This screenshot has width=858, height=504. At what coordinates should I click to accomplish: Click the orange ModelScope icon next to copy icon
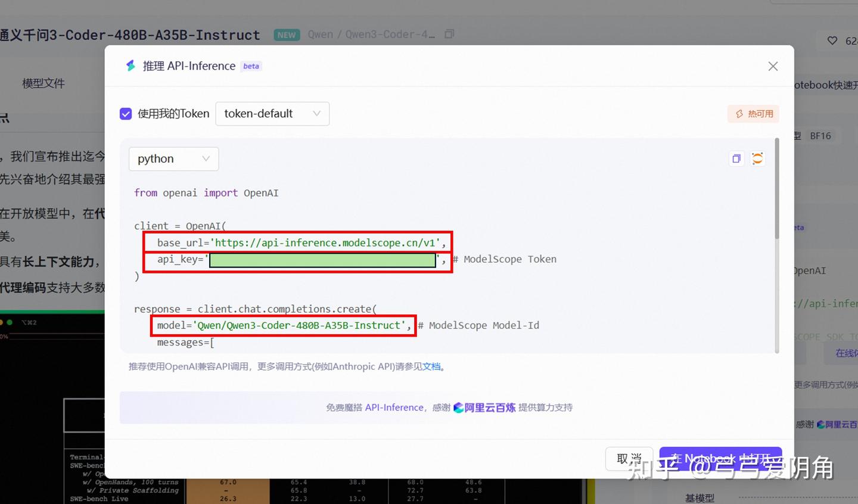tap(757, 158)
